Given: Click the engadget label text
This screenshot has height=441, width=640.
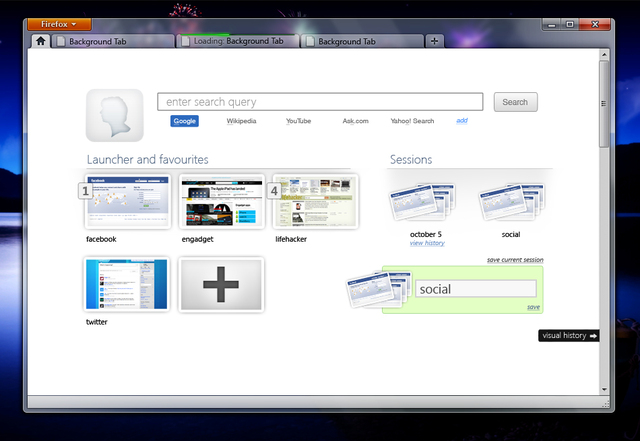Looking at the screenshot, I should [198, 239].
